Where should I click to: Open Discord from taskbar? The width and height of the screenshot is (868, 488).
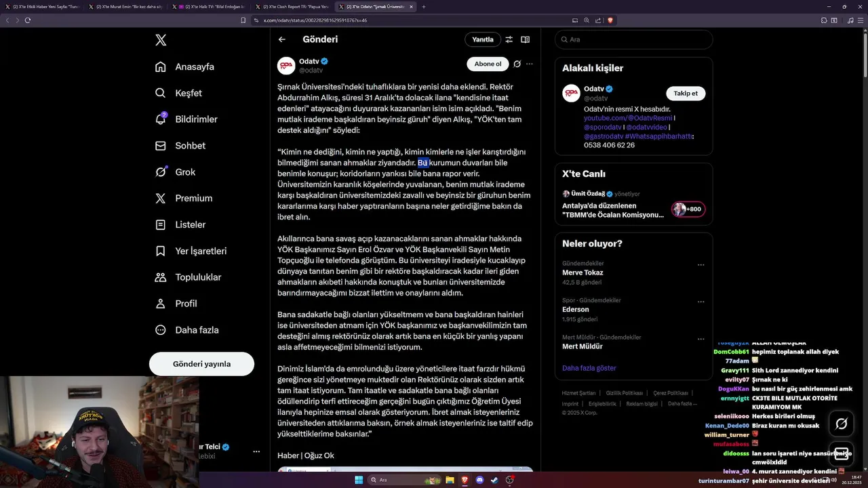(479, 480)
